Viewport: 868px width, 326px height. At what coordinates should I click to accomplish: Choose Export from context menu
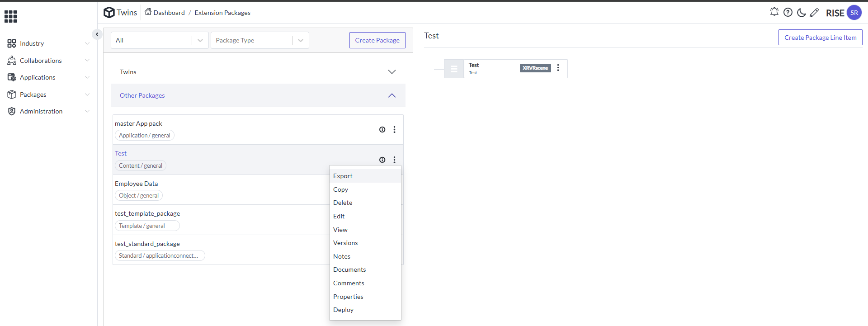pyautogui.click(x=365, y=176)
